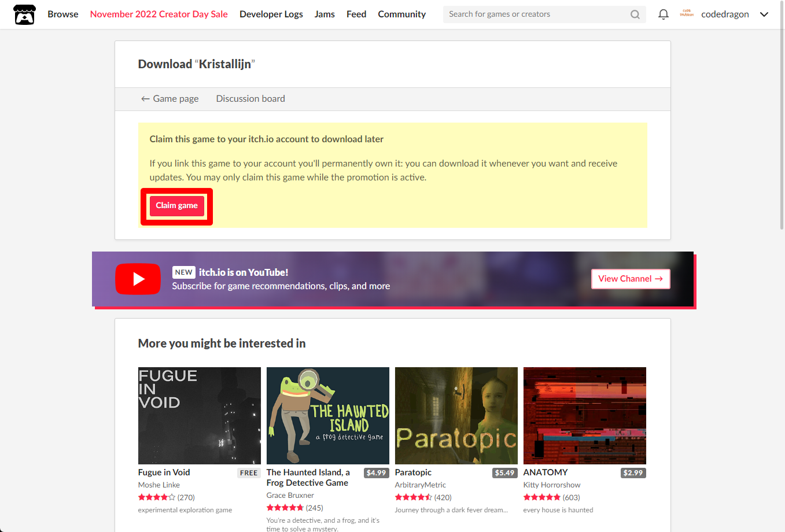Screen dimensions: 785x532
Task: Click the Fugue in Void title
Action: point(164,472)
